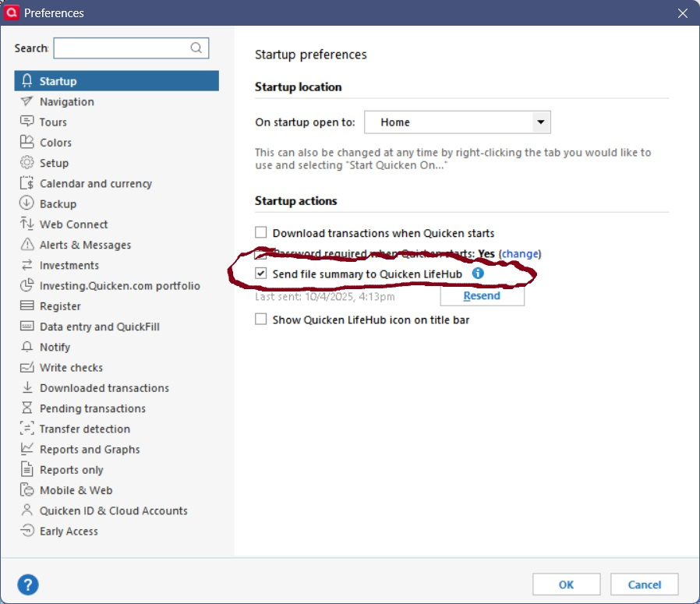
Task: Focus the Search input field
Action: coord(131,48)
